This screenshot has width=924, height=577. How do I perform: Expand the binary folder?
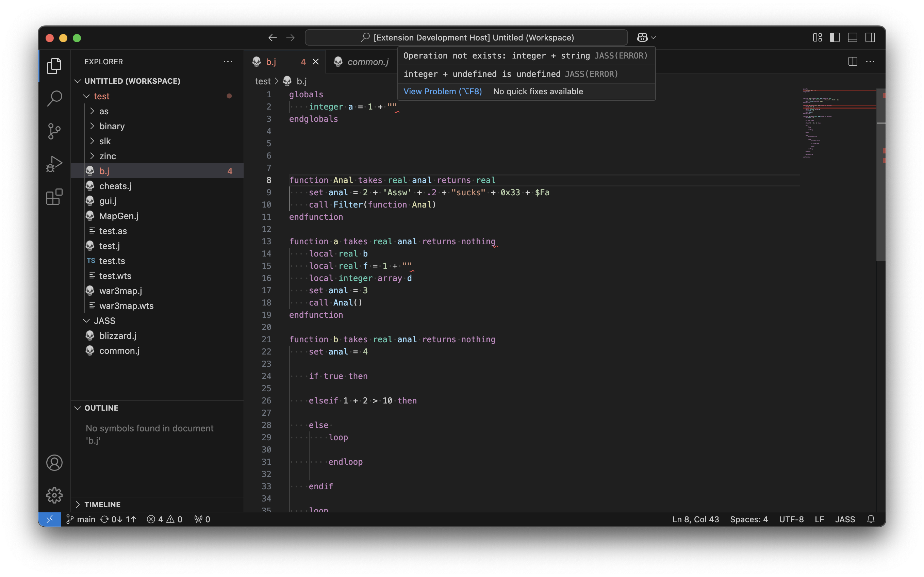click(x=111, y=126)
